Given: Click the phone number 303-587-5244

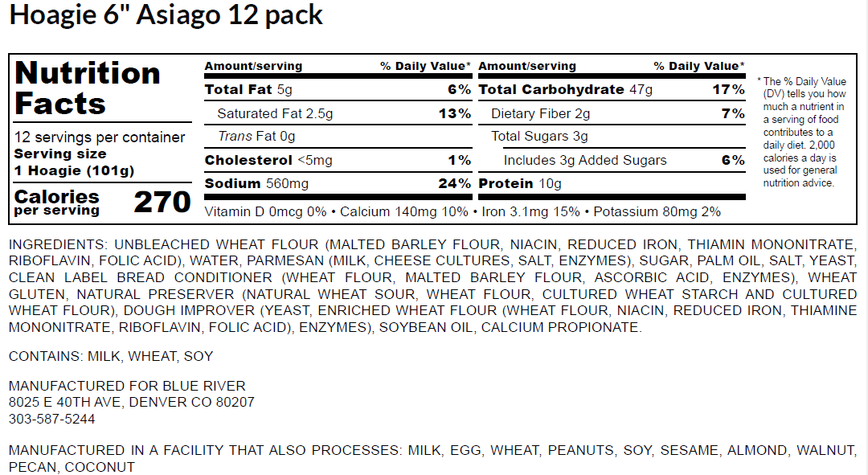Looking at the screenshot, I should point(51,419).
